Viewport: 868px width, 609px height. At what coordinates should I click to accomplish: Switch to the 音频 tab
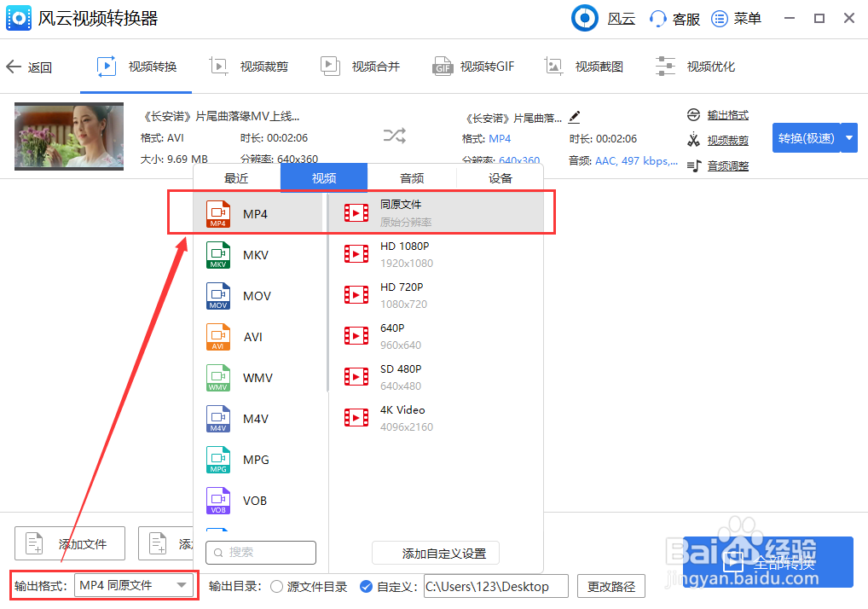coord(411,177)
